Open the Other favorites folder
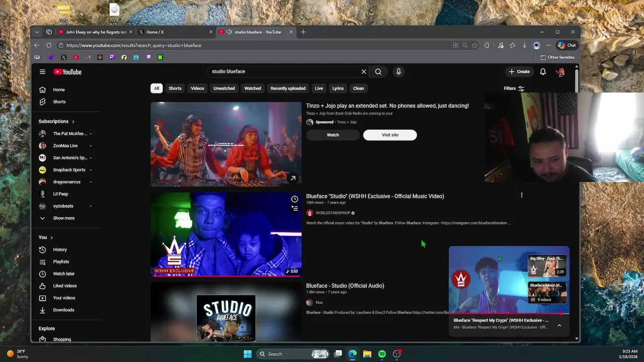The width and height of the screenshot is (644, 362). tap(557, 57)
